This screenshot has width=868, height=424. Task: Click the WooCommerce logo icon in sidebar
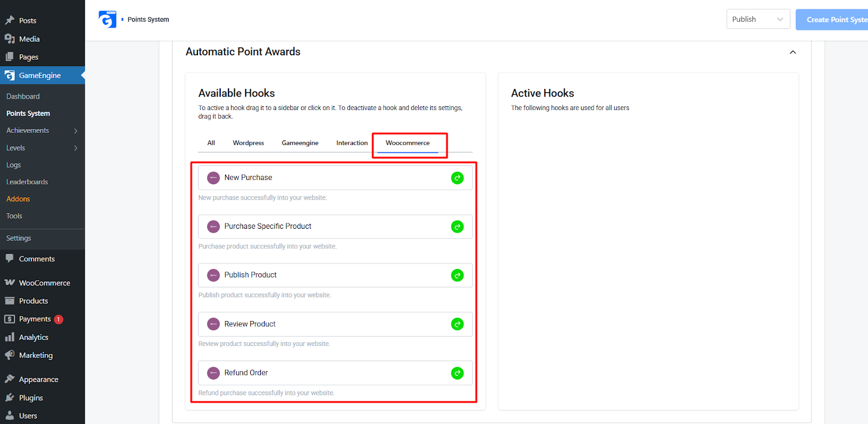point(10,282)
